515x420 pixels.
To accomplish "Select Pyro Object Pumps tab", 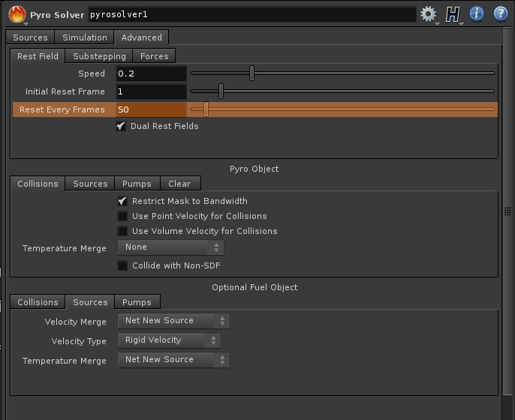I will click(137, 184).
